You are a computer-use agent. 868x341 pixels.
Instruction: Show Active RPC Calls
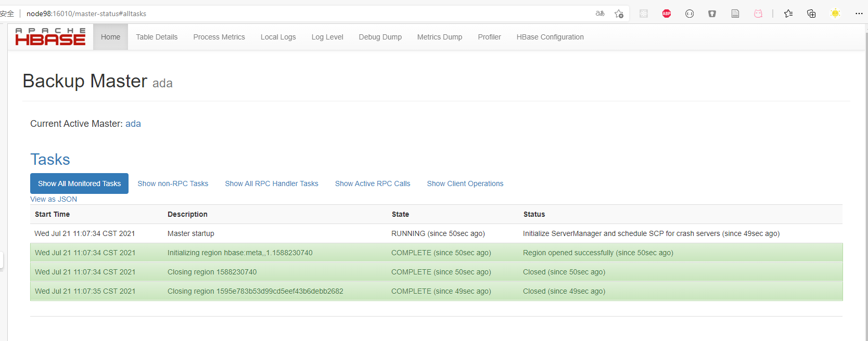(x=373, y=183)
